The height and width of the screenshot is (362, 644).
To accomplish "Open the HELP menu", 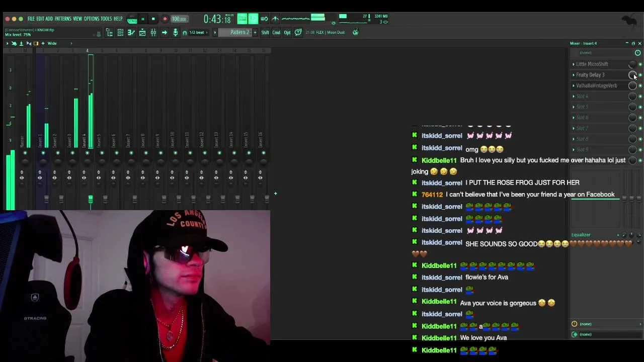I will (118, 19).
